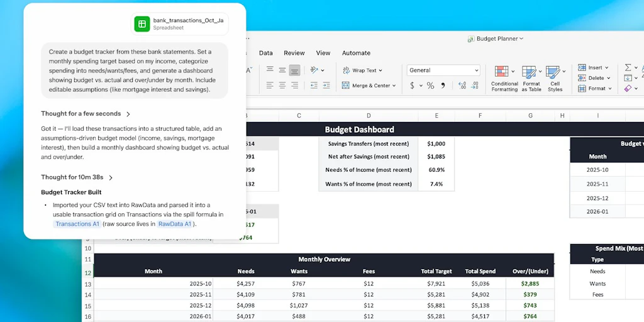Screen dimensions: 644x322
Task: Follow the RawData A1 cell link
Action: coord(175,224)
